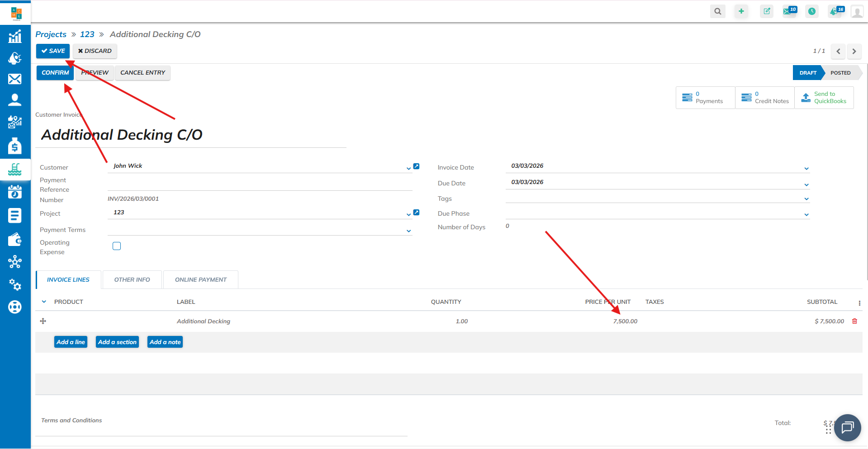Screen dimensions: 868x449
Task: Set status to Posted in status bar
Action: tap(840, 73)
